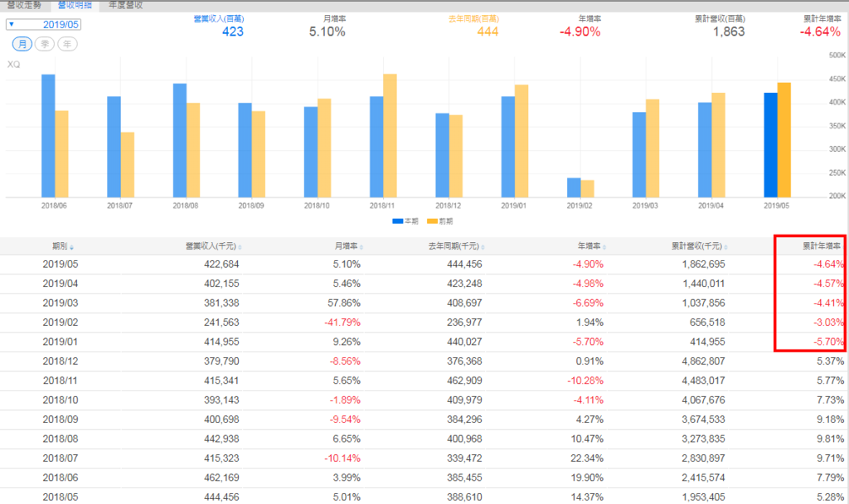This screenshot has height=504, width=849.
Task: Select the dark orange 2019/05 bar
Action: click(784, 140)
